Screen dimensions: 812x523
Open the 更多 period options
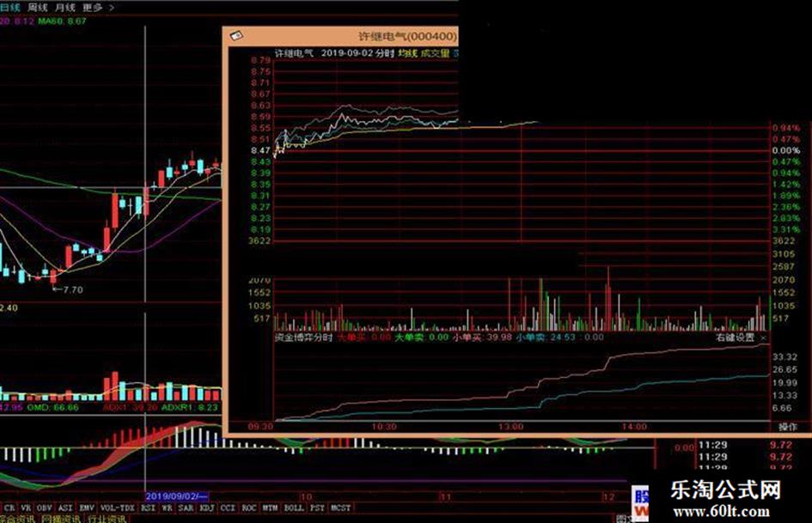click(x=92, y=7)
